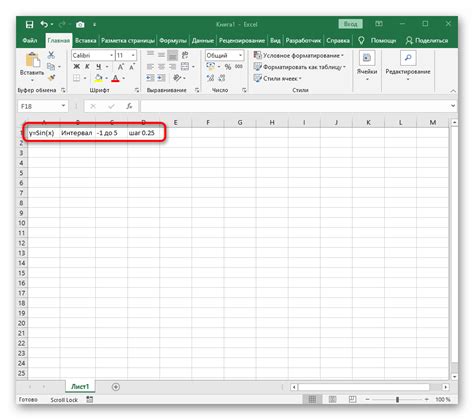Open the font size 11 dropdown
474x420 pixels.
tap(133, 55)
